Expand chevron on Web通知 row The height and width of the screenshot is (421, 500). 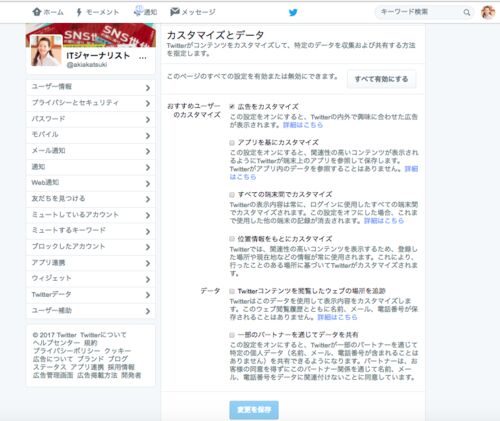point(148,183)
